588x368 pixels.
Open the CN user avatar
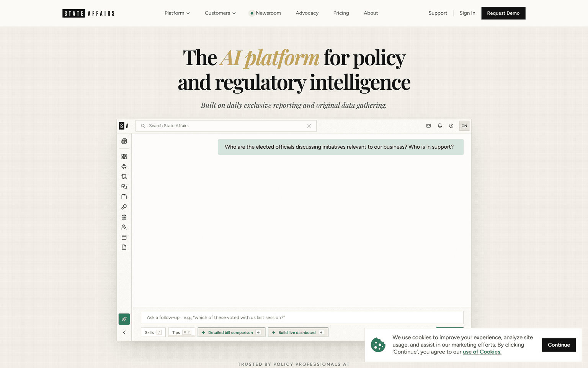(x=464, y=126)
